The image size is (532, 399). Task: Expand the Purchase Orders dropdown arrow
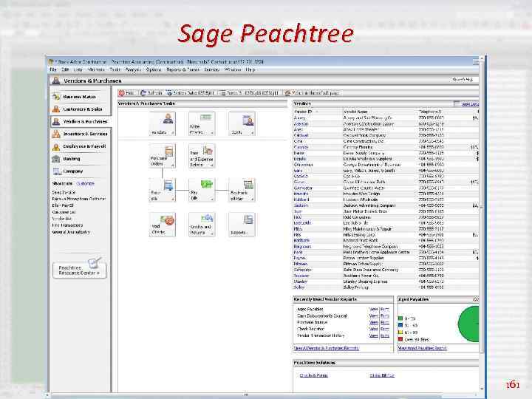pos(173,166)
